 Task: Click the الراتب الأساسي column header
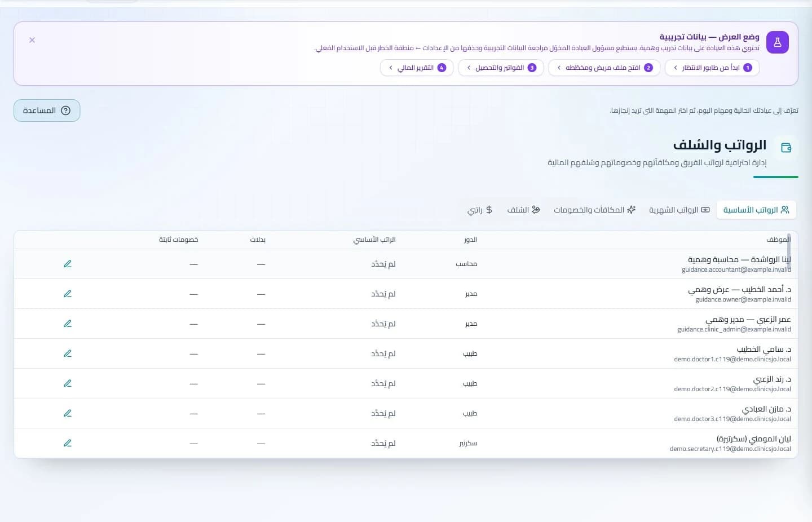click(x=374, y=240)
